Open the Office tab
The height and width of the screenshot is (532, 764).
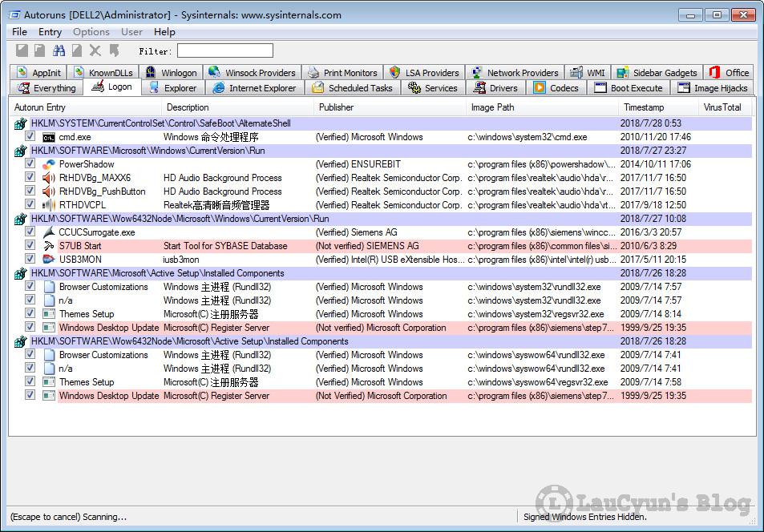click(x=729, y=73)
